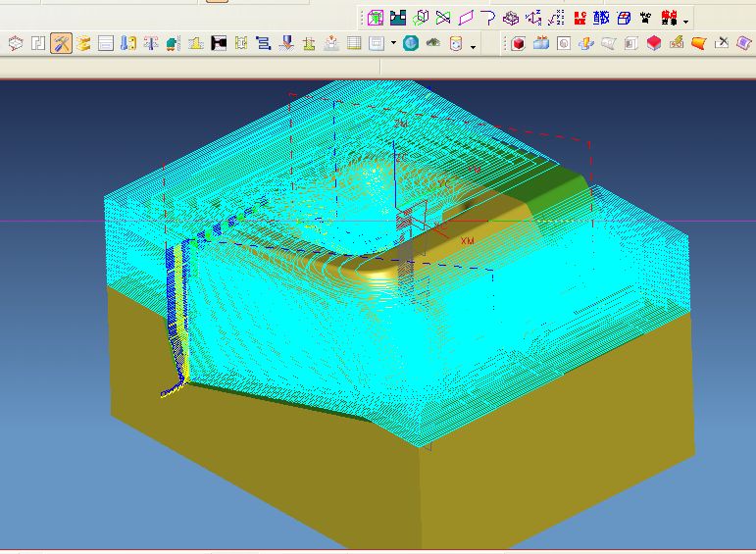Click the small black Chinese-character icon
756x554 pixels.
coord(645,19)
